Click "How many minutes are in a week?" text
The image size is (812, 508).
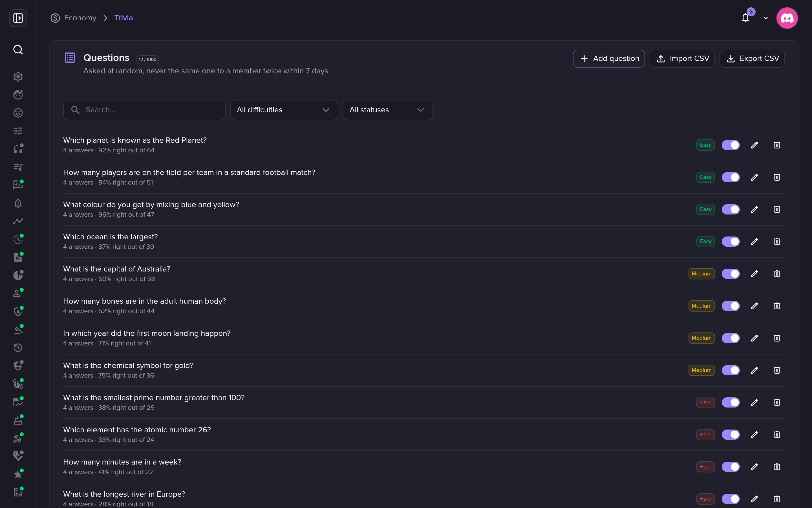click(x=122, y=462)
